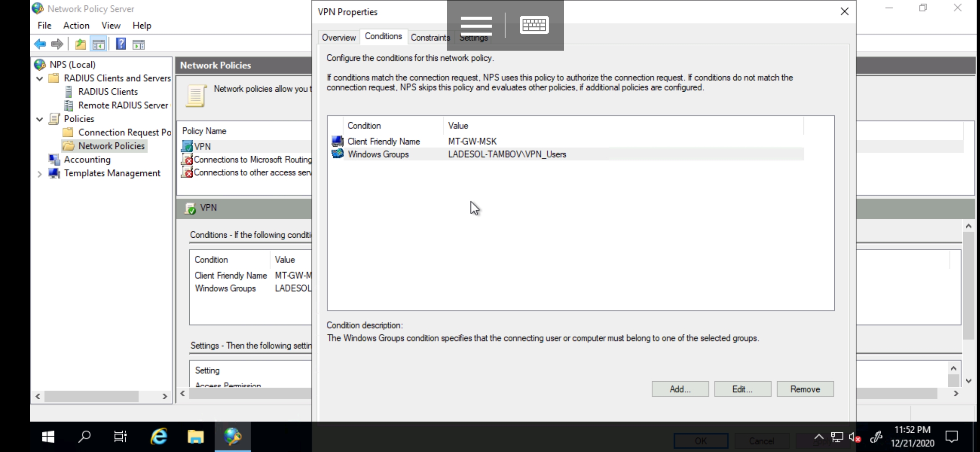
Task: Click Policy Name column header
Action: (x=204, y=131)
